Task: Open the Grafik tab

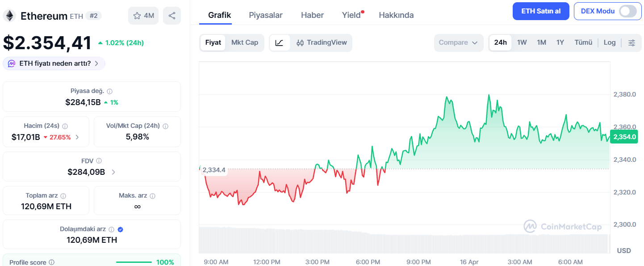Action: 220,15
